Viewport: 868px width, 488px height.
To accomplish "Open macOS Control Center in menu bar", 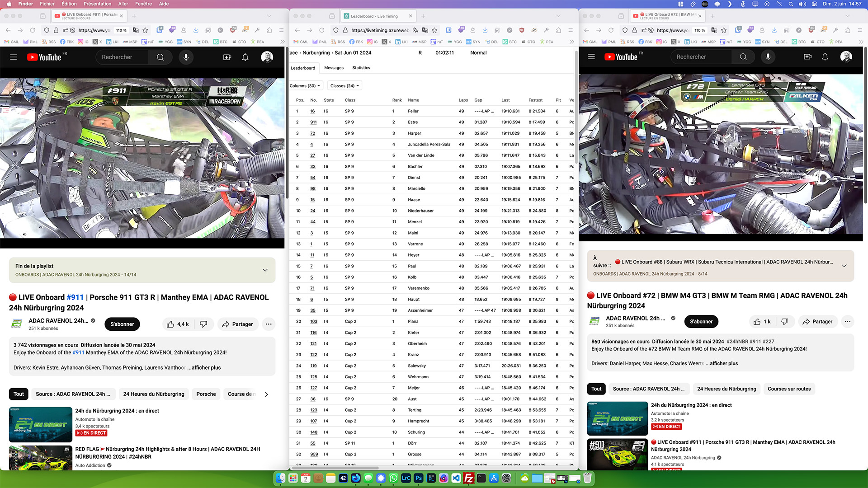I will pyautogui.click(x=814, y=4).
